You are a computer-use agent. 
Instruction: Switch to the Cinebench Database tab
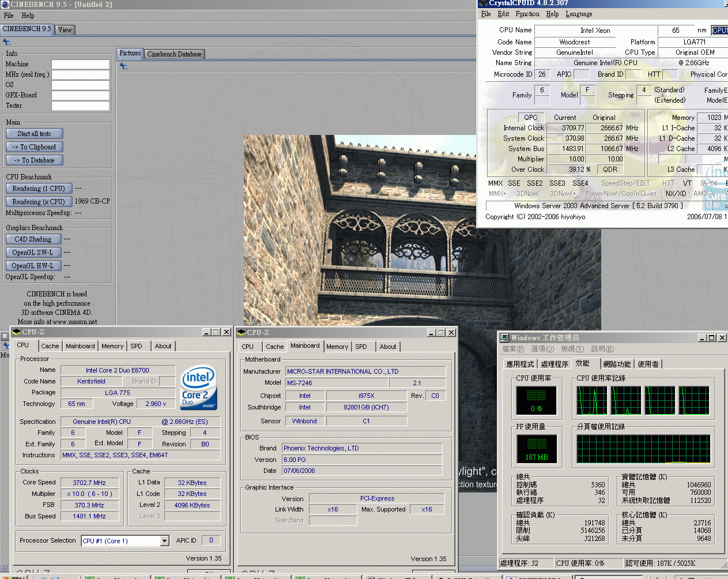click(x=174, y=54)
